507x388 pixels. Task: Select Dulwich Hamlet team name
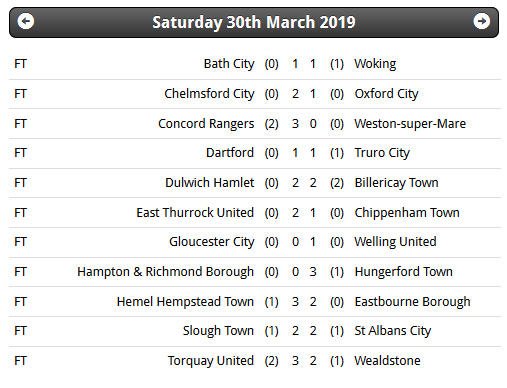tap(210, 183)
